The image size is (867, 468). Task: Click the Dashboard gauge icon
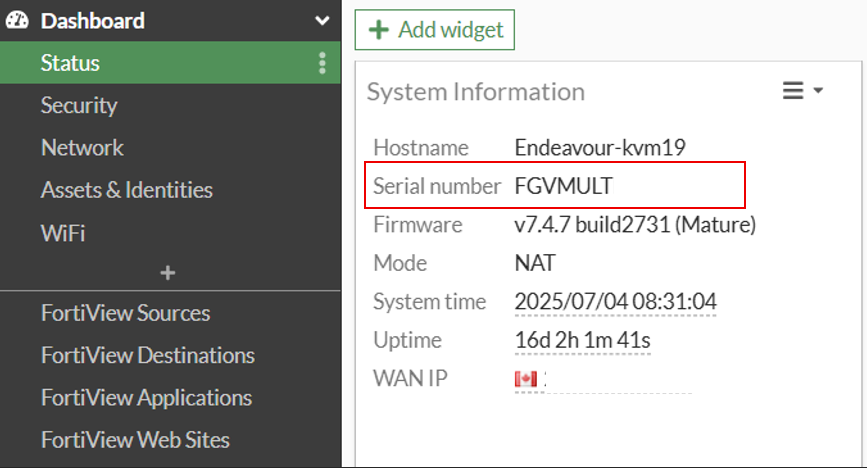pos(17,21)
